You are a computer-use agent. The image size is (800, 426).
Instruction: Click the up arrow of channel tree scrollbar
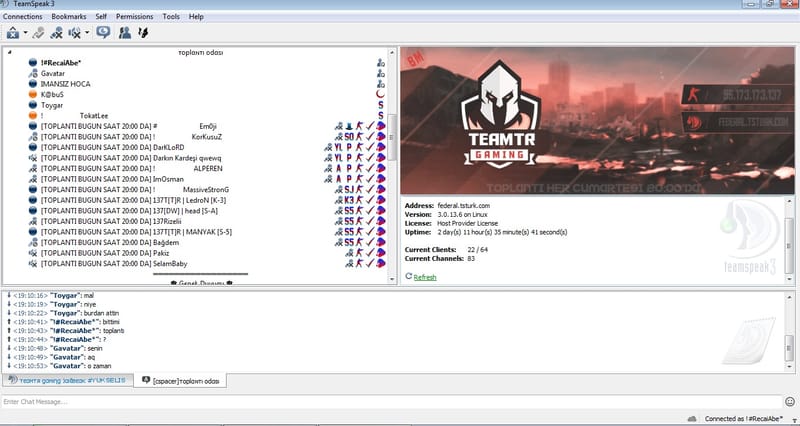tap(392, 52)
